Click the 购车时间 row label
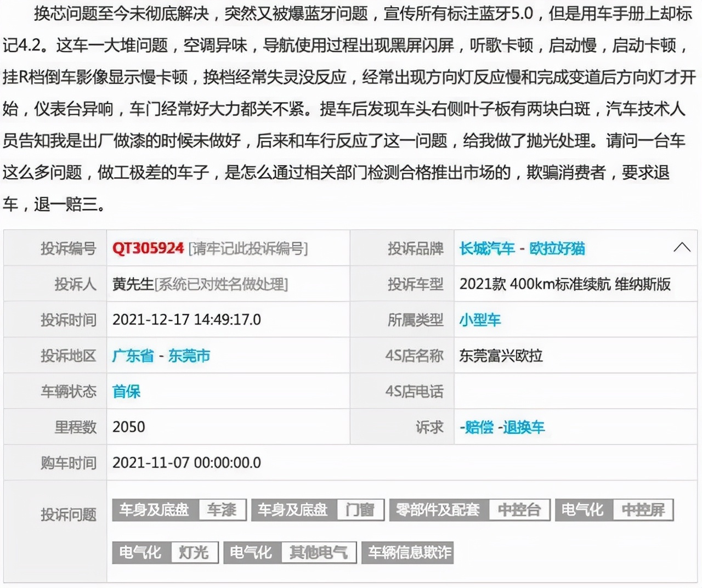 point(68,462)
